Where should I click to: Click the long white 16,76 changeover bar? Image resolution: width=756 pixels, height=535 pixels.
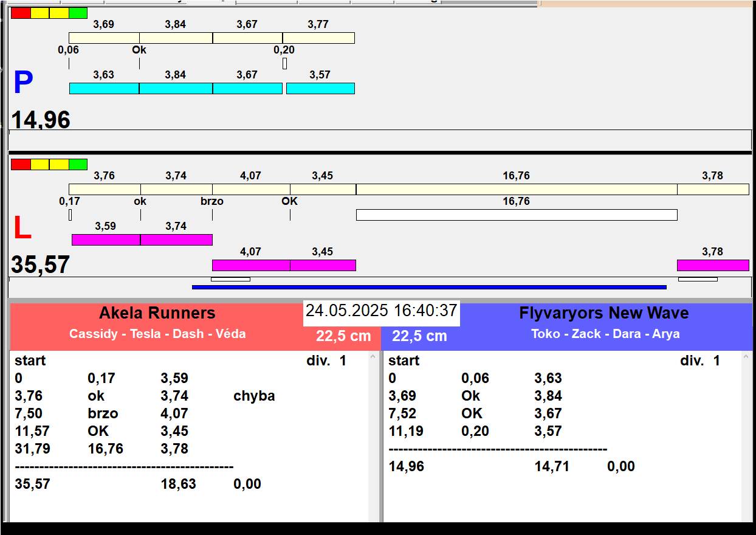[x=516, y=215]
